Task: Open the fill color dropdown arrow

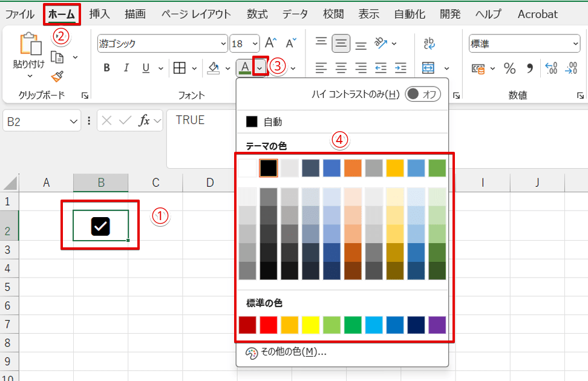Action: (x=227, y=68)
